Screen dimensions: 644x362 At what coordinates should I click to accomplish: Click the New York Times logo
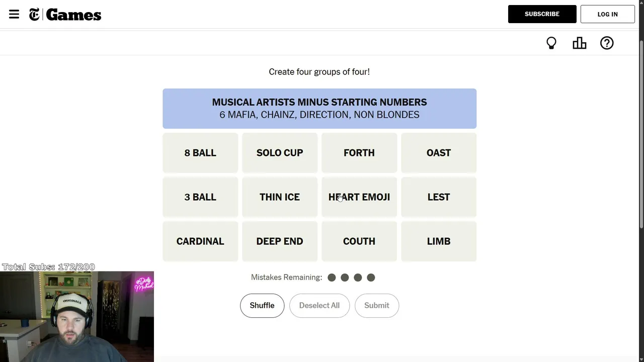(x=34, y=15)
